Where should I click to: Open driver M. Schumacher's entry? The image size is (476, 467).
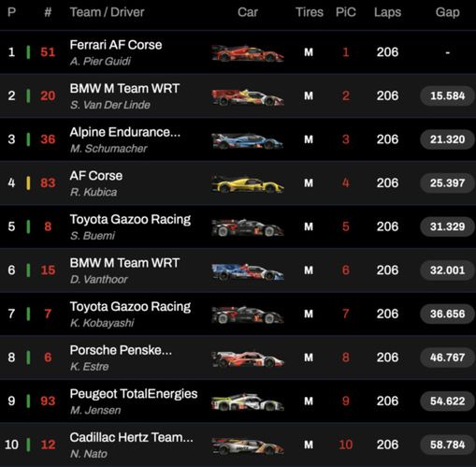(108, 149)
